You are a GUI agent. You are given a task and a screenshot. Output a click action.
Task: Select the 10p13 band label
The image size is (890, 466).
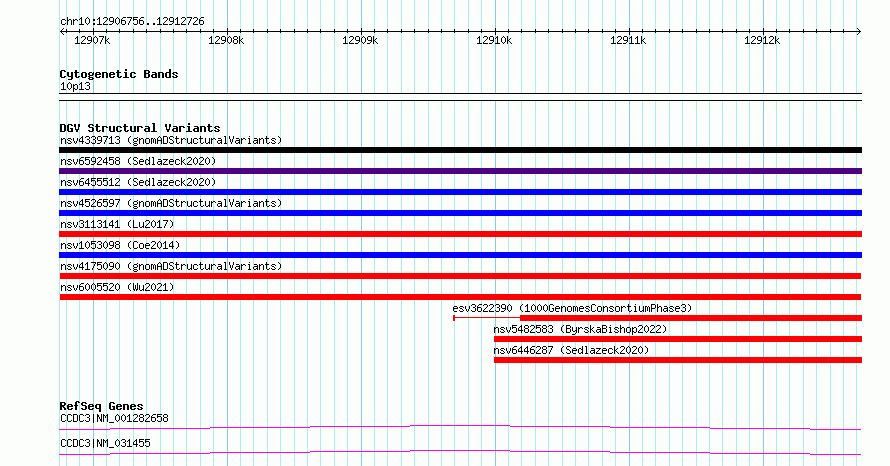coord(75,87)
